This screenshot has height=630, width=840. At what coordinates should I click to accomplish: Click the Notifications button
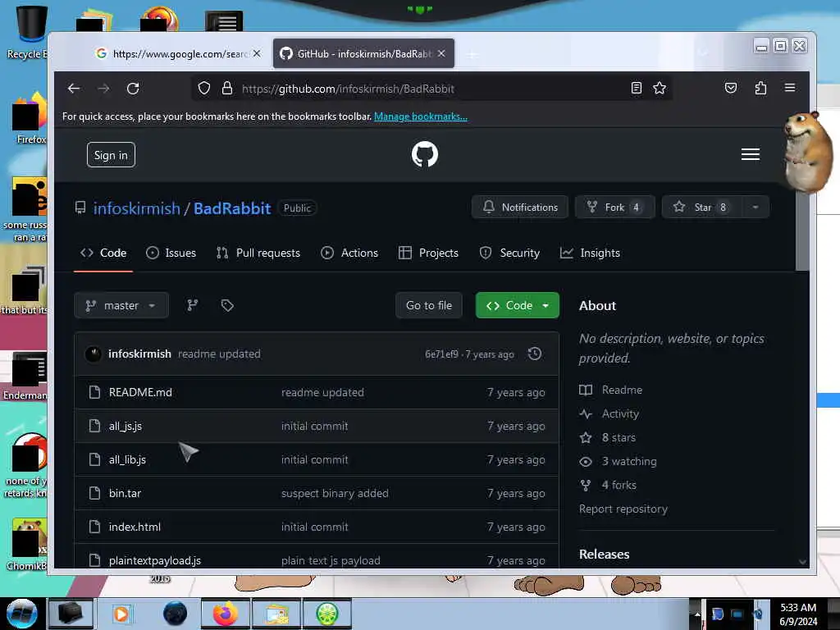coord(520,208)
